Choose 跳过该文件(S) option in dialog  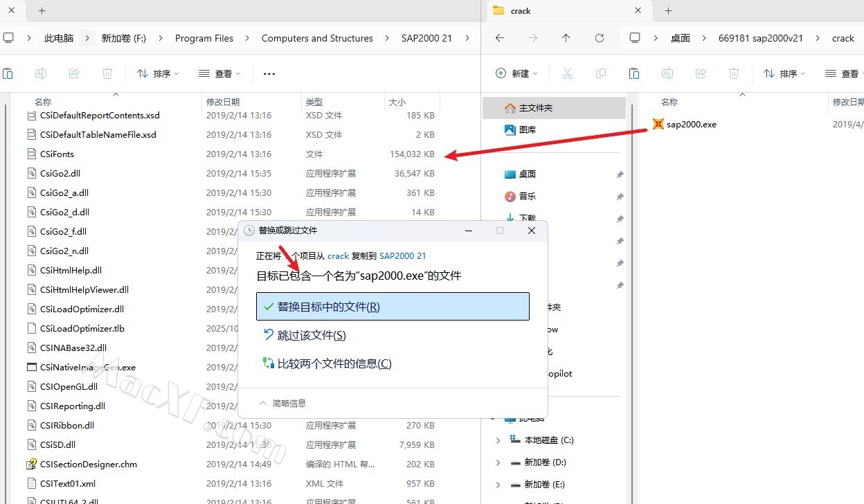tap(311, 335)
